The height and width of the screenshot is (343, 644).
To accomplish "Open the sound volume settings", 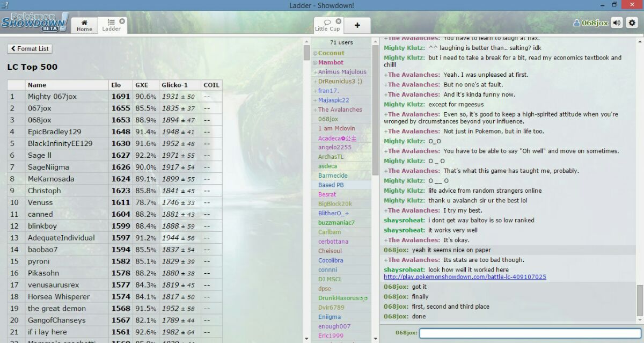I will pyautogui.click(x=617, y=23).
